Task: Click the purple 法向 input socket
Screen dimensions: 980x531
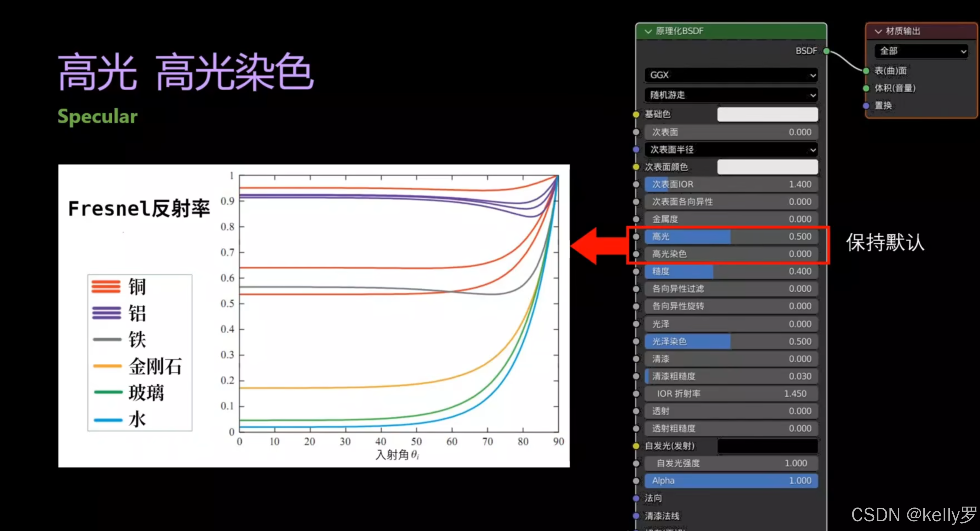Action: coord(636,498)
